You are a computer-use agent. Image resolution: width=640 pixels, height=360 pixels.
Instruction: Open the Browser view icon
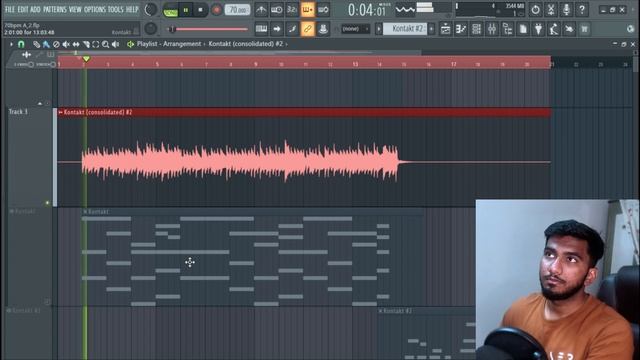507,29
